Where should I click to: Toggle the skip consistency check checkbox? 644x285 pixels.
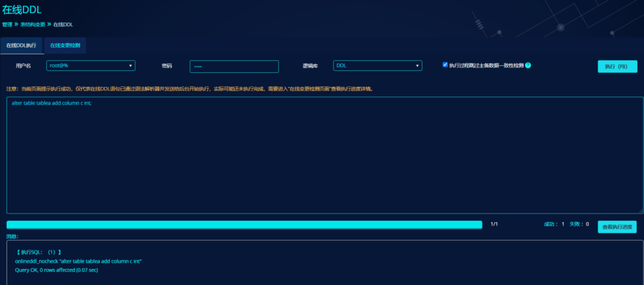[x=445, y=65]
